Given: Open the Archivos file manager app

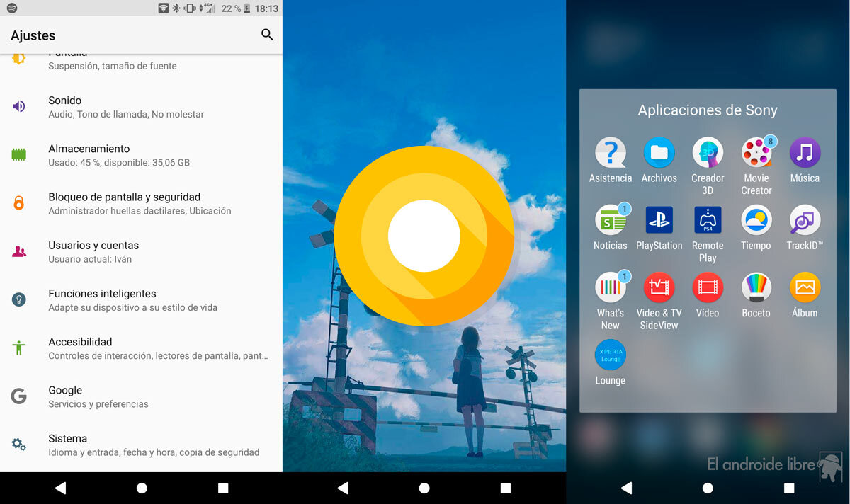Looking at the screenshot, I should coord(659,153).
